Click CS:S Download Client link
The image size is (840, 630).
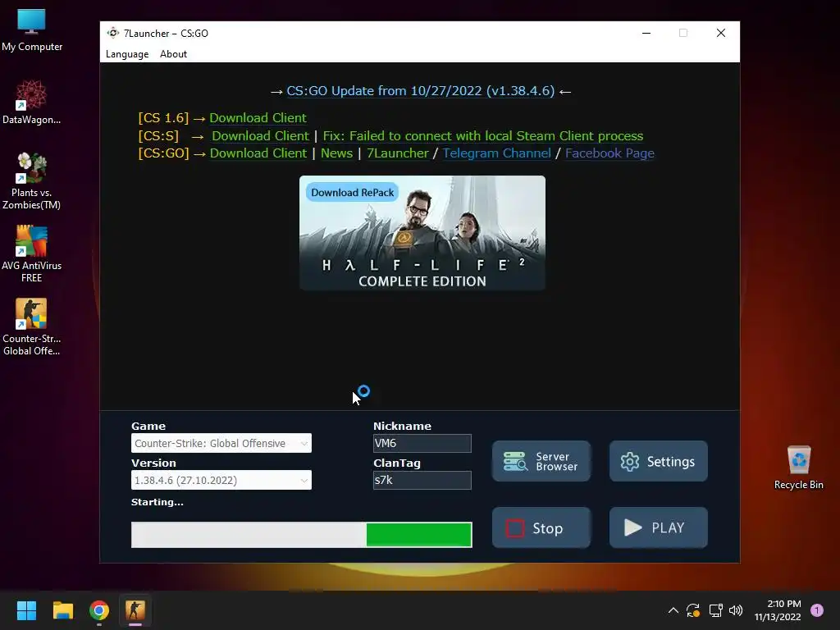click(x=260, y=136)
